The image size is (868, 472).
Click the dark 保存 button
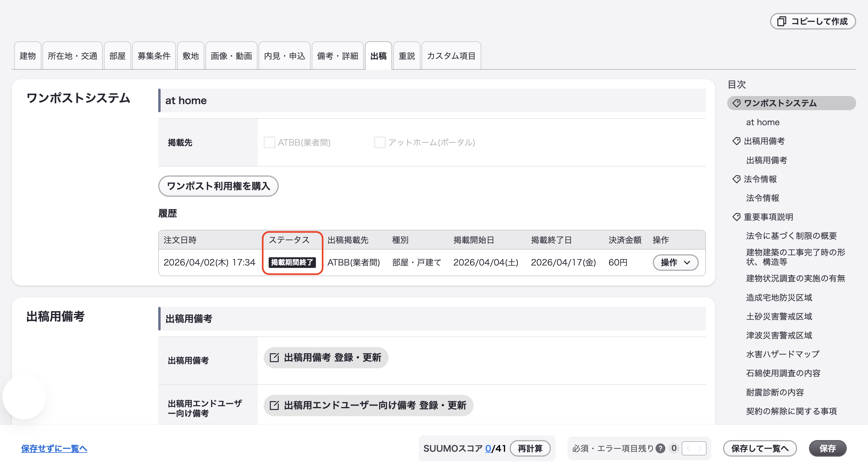click(x=828, y=448)
